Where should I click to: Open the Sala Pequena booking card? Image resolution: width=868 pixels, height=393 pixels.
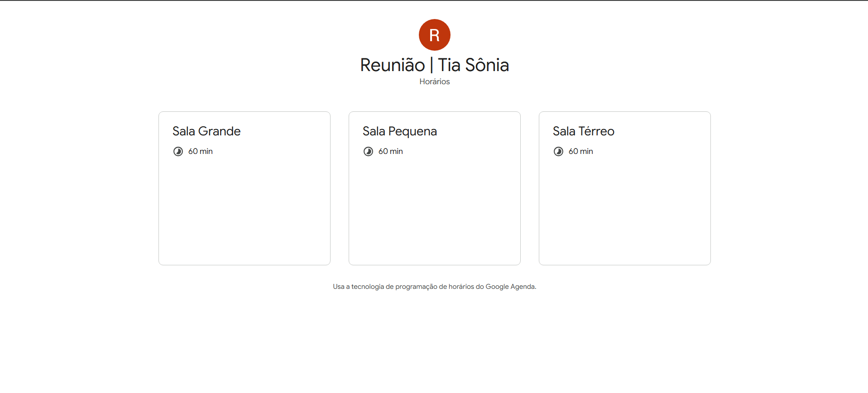click(435, 188)
